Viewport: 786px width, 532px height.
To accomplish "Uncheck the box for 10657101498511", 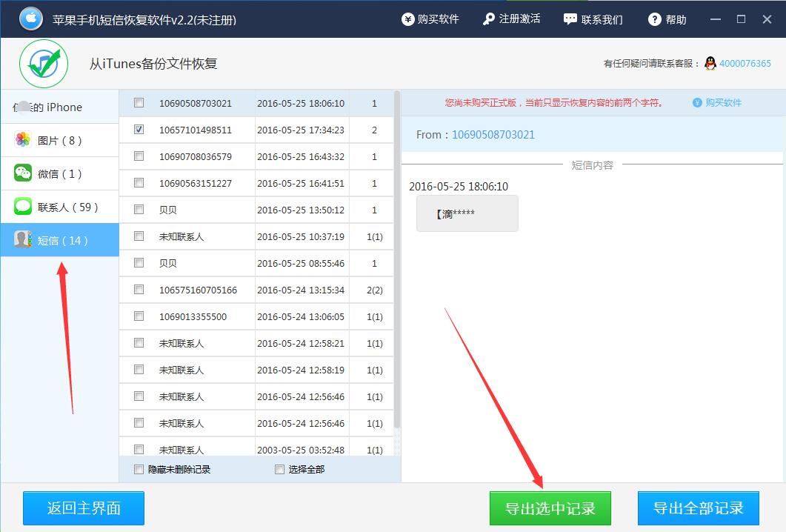I will pos(139,130).
